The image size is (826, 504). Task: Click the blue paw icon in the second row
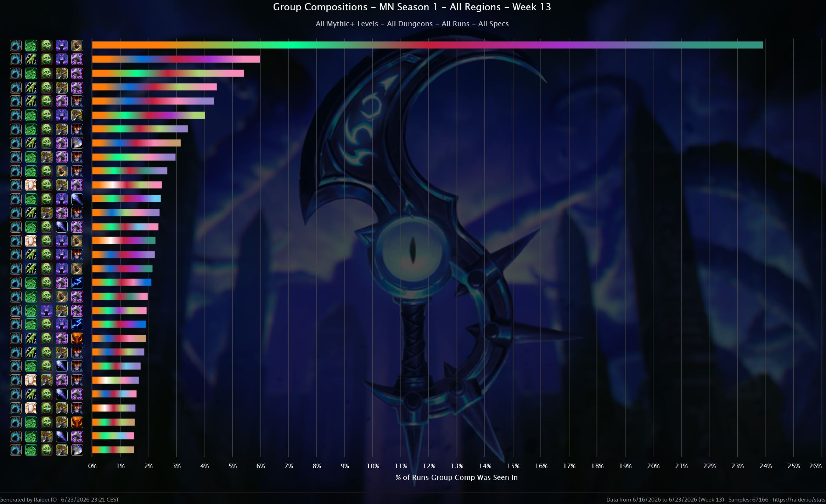point(16,59)
